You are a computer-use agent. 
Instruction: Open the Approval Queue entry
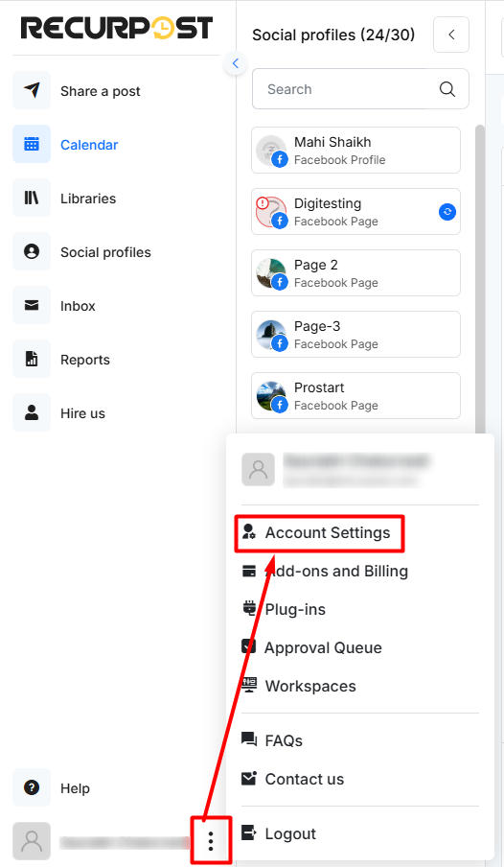pyautogui.click(x=323, y=647)
